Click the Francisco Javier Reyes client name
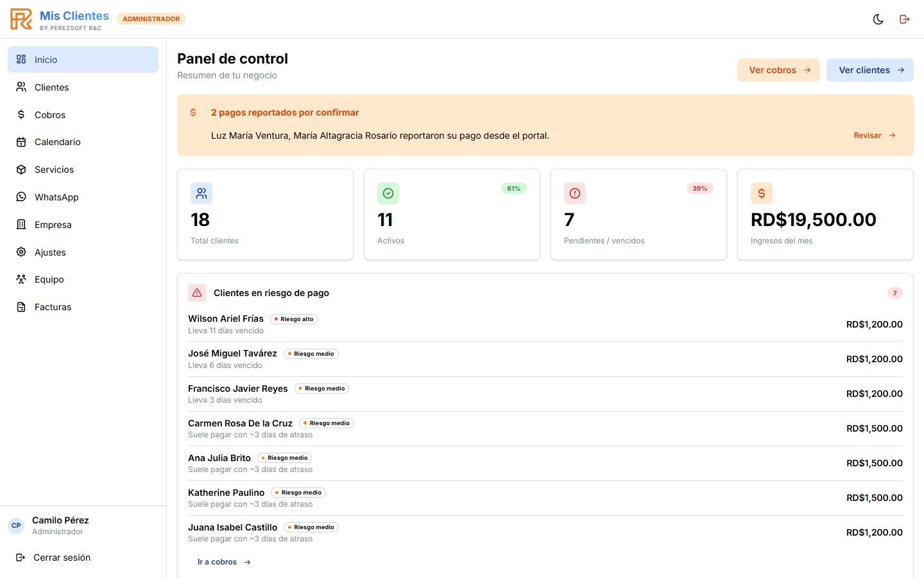The width and height of the screenshot is (924, 578). pyautogui.click(x=238, y=388)
